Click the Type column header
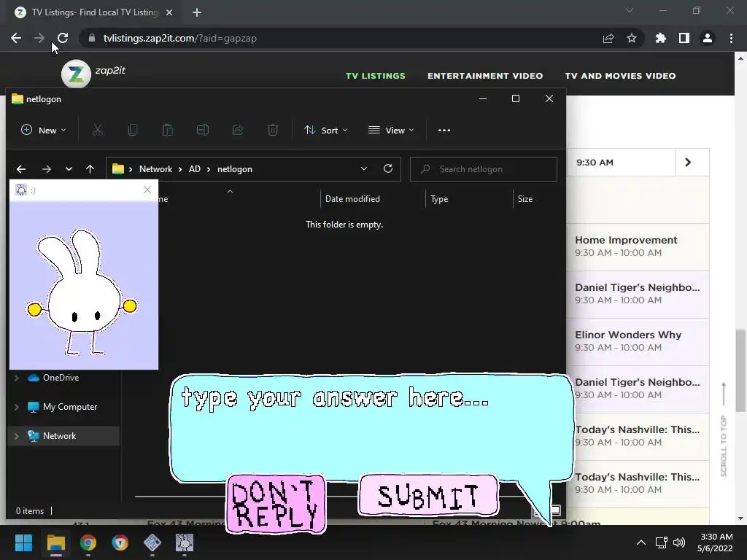Image resolution: width=747 pixels, height=560 pixels. 439,199
